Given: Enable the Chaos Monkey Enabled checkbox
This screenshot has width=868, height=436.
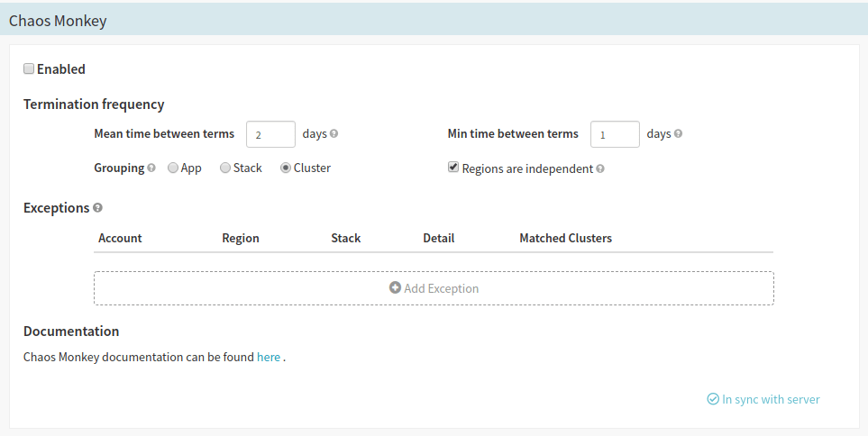Looking at the screenshot, I should point(29,68).
